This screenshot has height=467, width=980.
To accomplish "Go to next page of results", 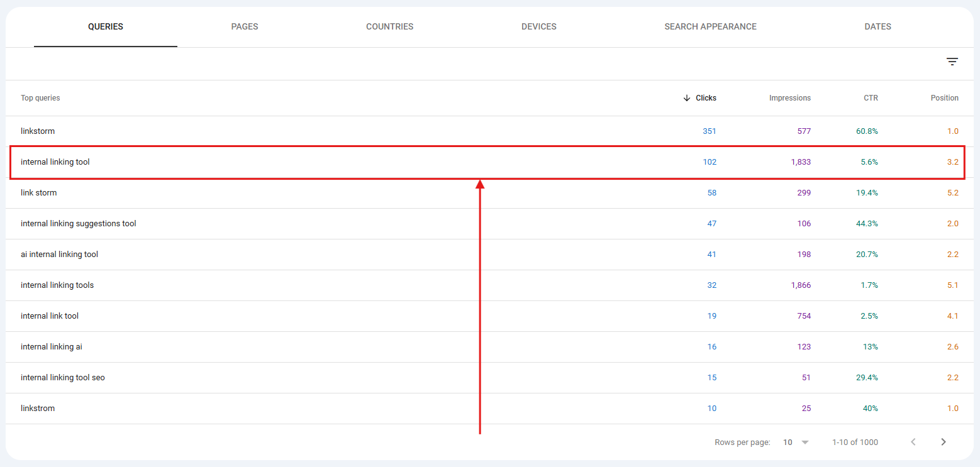I will pos(943,442).
